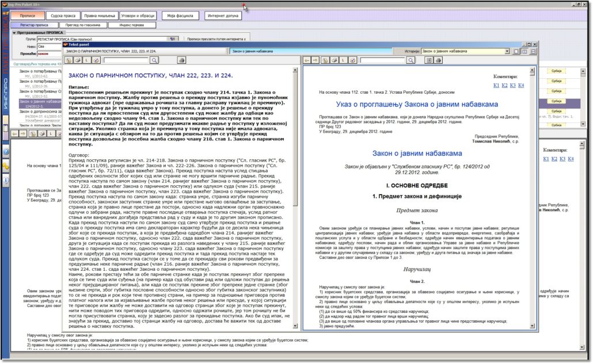This screenshot has height=364, width=593.
Task: Copy icon in main window lower toolbar
Action: click(x=33, y=133)
